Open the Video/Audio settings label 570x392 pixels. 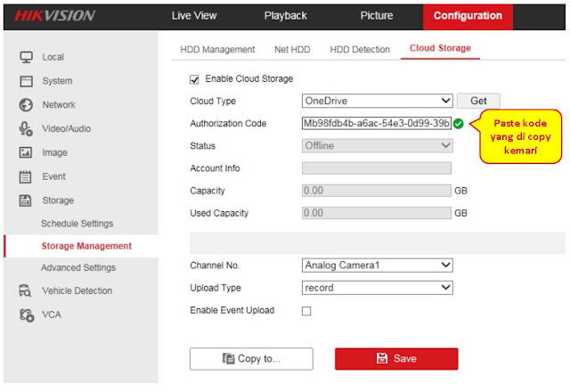[x=67, y=128]
